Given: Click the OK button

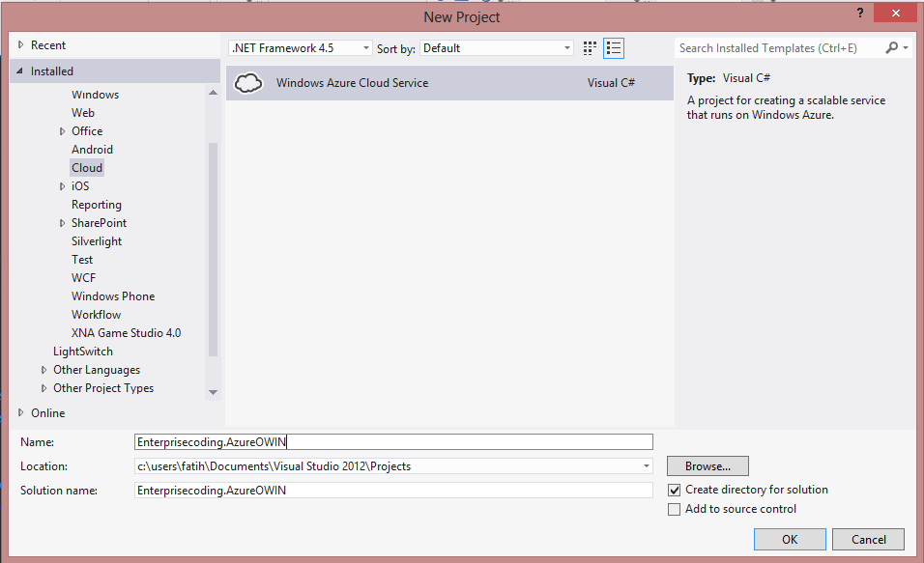Looking at the screenshot, I should point(790,540).
